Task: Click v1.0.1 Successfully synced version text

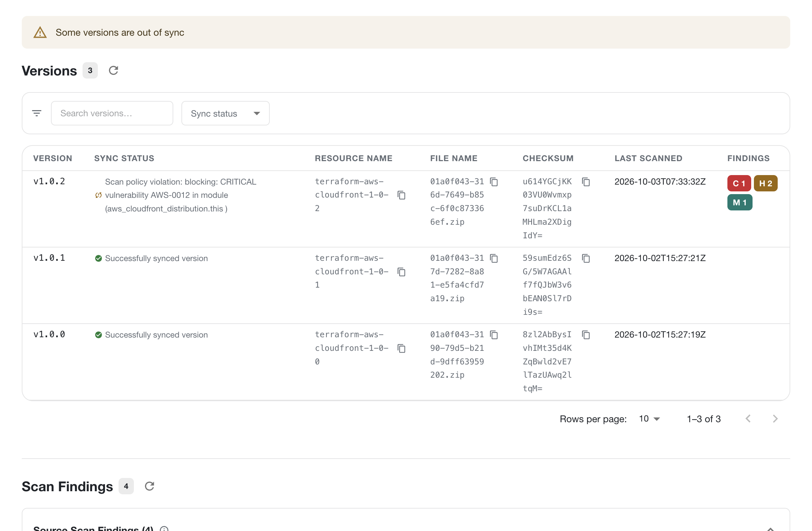Action: tap(156, 258)
